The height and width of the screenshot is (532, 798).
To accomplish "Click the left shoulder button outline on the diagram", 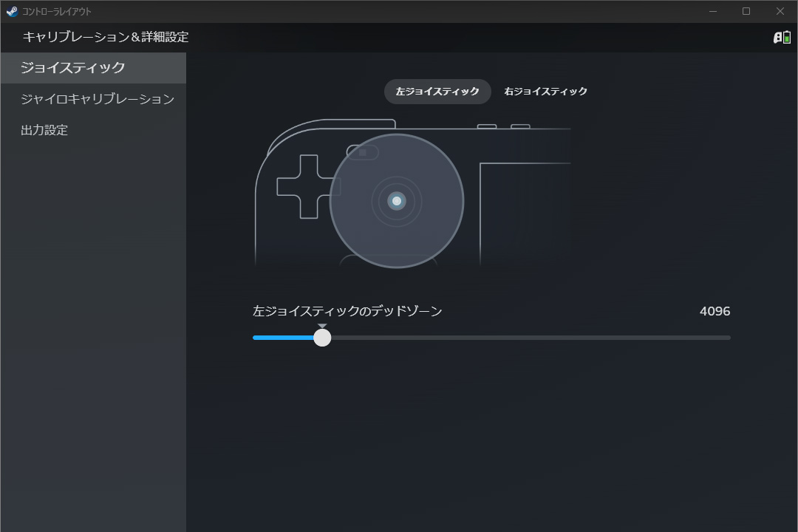I will click(347, 124).
